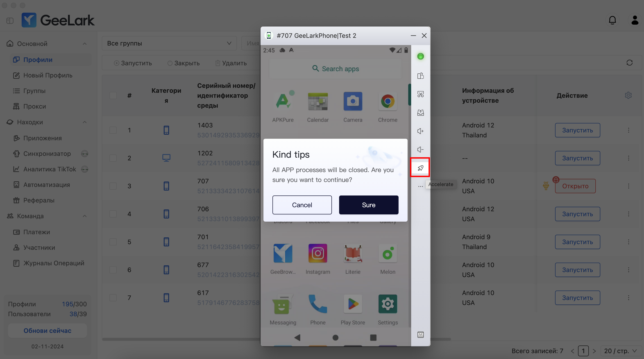Tap the Android back navigation button
The width and height of the screenshot is (644, 359).
(297, 338)
